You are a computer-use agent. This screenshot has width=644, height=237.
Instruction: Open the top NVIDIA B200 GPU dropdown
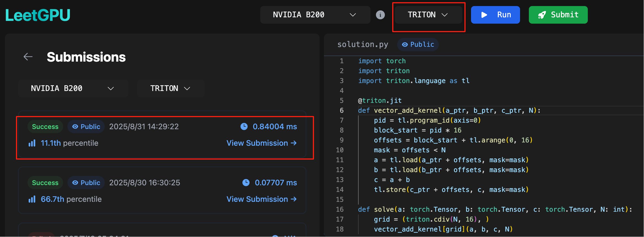pos(315,15)
